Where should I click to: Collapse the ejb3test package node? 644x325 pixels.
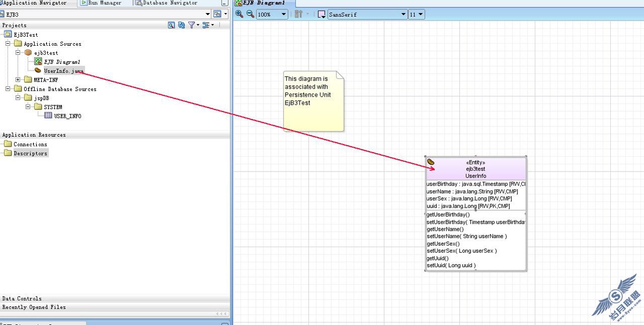pyautogui.click(x=18, y=53)
